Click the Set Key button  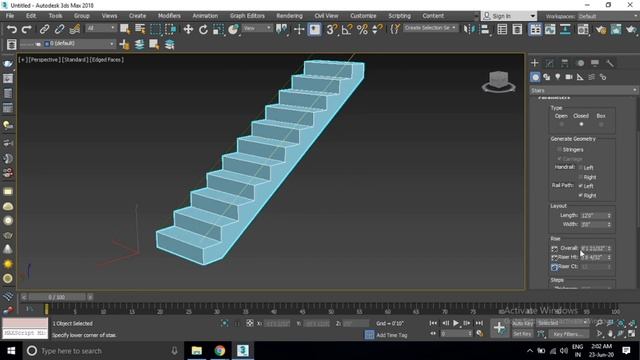click(x=522, y=334)
